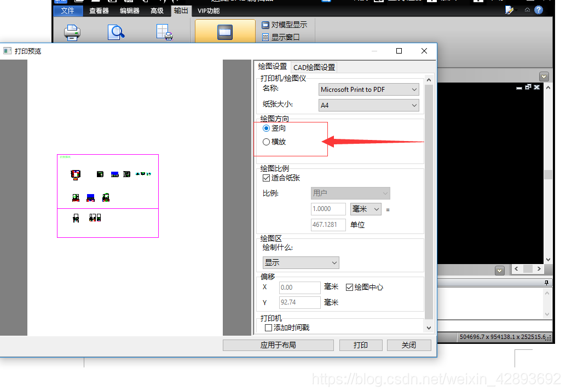
Task: Toggle the 绘图中心 checkbox
Action: [x=349, y=288]
